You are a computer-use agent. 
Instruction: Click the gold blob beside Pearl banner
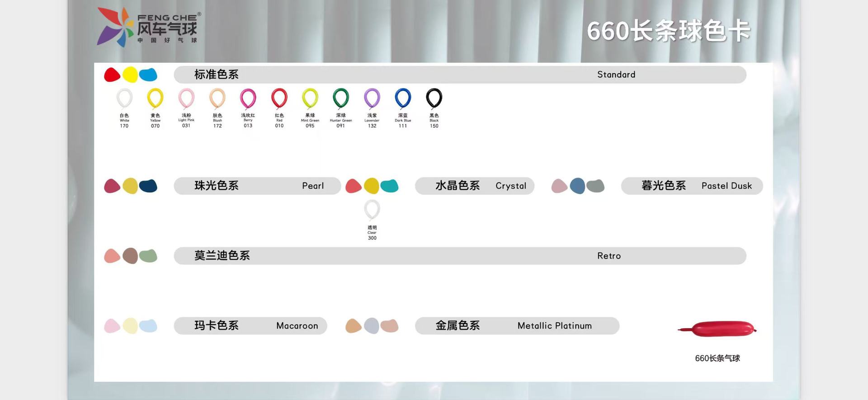tap(130, 186)
